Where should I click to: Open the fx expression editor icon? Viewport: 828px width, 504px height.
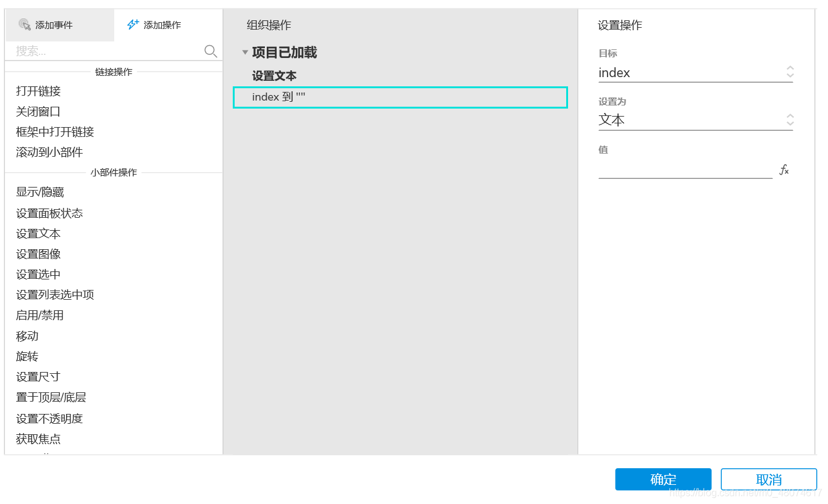click(784, 170)
